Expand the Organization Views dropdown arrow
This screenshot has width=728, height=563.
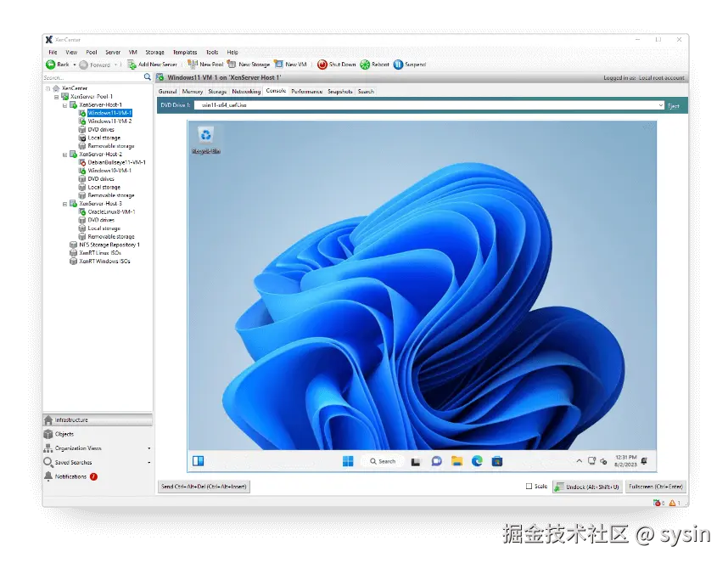coord(149,448)
